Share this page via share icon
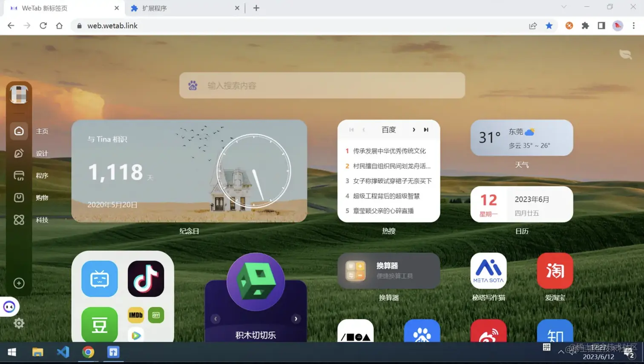644x364 pixels. tap(533, 26)
